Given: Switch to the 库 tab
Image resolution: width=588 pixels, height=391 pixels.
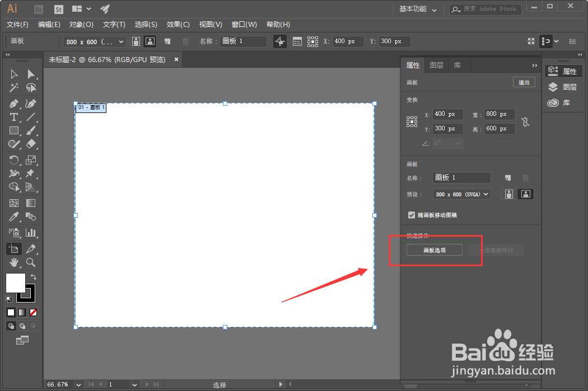Looking at the screenshot, I should pos(457,65).
